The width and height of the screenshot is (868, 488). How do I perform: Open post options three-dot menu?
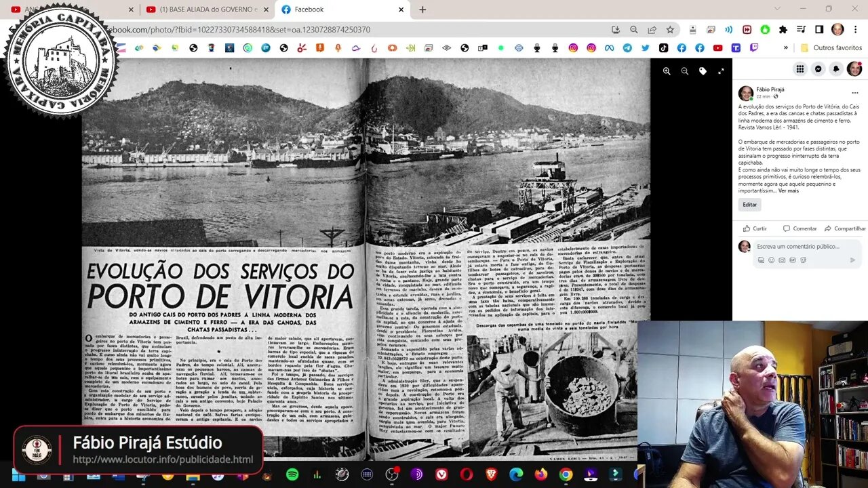point(855,93)
